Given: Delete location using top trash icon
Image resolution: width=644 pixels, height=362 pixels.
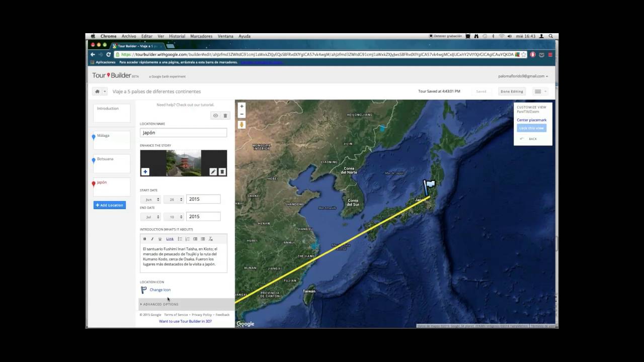Looking at the screenshot, I should pos(225,116).
